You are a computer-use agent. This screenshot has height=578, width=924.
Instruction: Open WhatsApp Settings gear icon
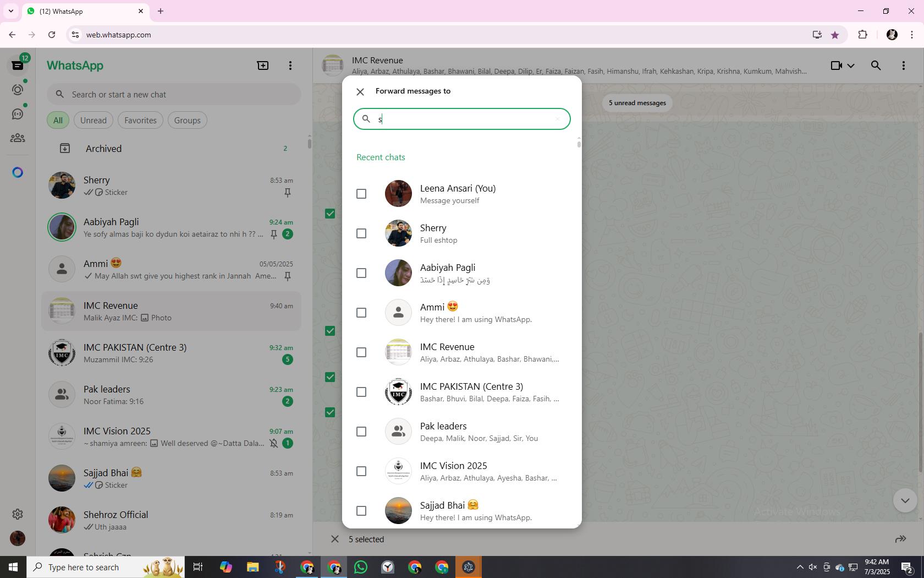(x=18, y=514)
